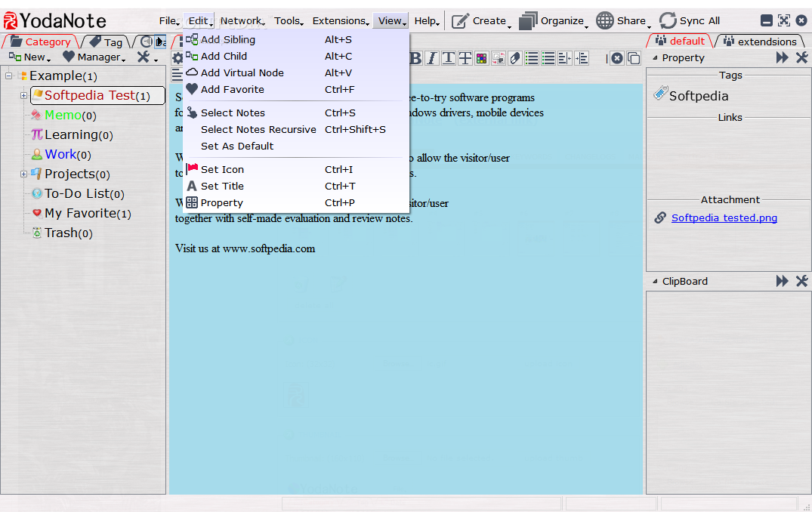Select the Work category
The width and height of the screenshot is (812, 512).
tap(60, 154)
